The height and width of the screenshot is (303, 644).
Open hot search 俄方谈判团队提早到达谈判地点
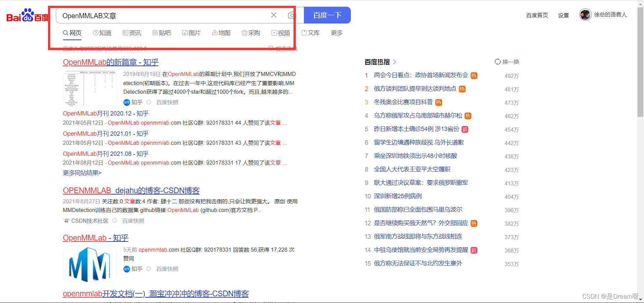[x=415, y=89]
